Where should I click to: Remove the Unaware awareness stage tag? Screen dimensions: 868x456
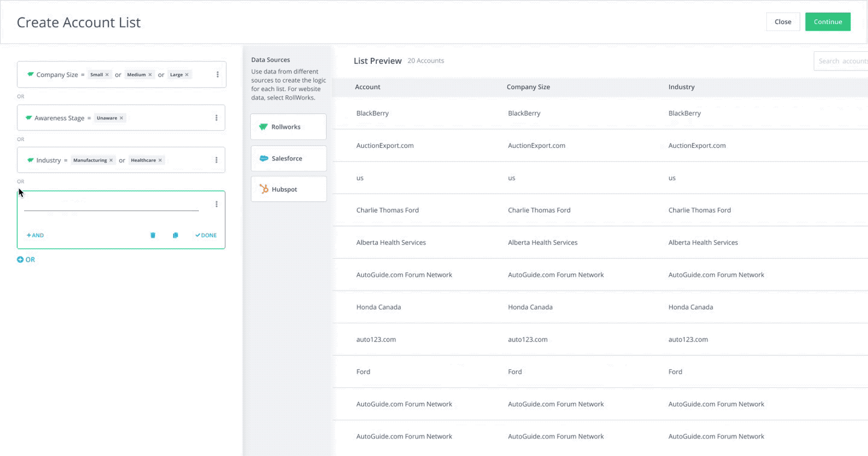click(121, 118)
